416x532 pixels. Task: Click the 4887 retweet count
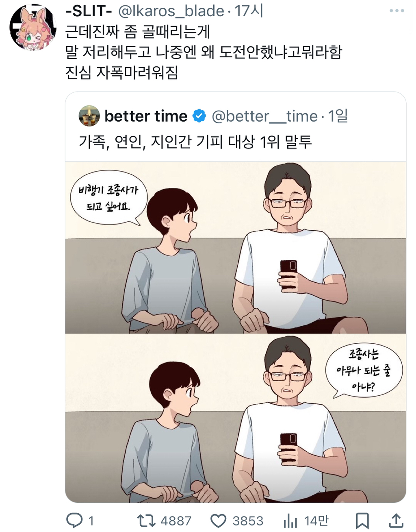[175, 521]
